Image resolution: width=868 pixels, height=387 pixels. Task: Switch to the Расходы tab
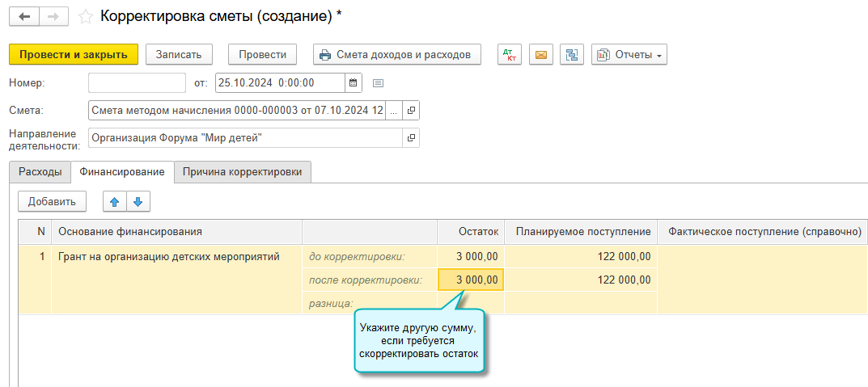coord(40,172)
